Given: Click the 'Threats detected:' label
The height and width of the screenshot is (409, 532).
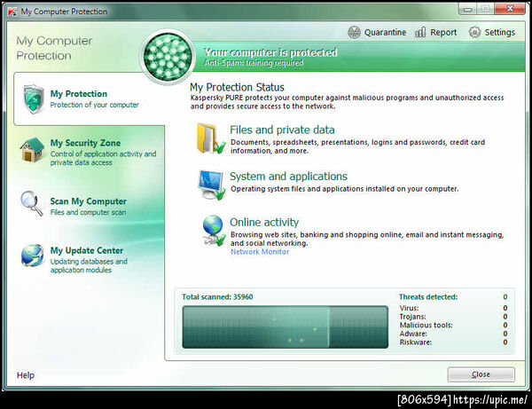Looking at the screenshot, I should click(x=428, y=297).
